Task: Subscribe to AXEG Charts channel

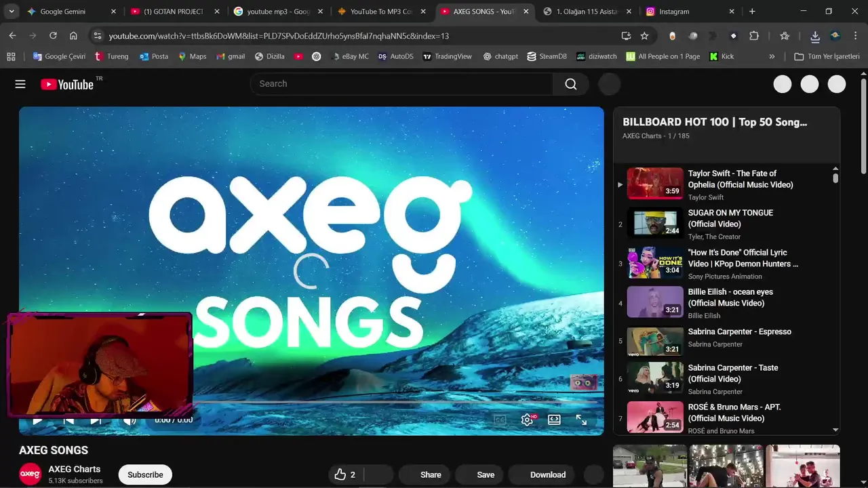Action: click(145, 474)
